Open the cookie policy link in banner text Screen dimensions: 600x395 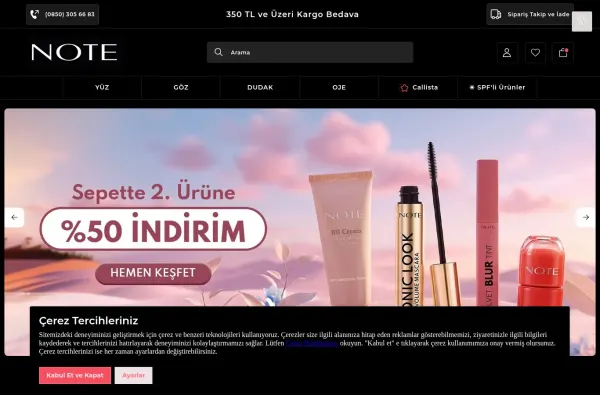click(311, 343)
